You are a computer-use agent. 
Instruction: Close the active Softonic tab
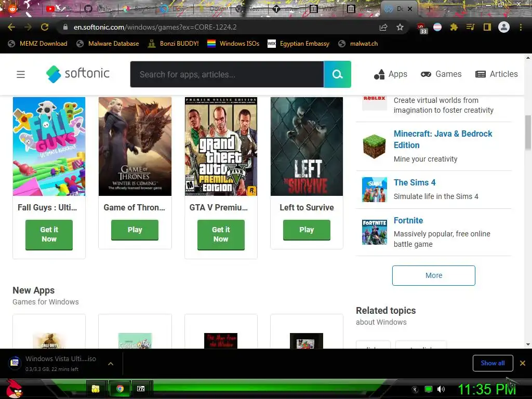click(x=410, y=9)
